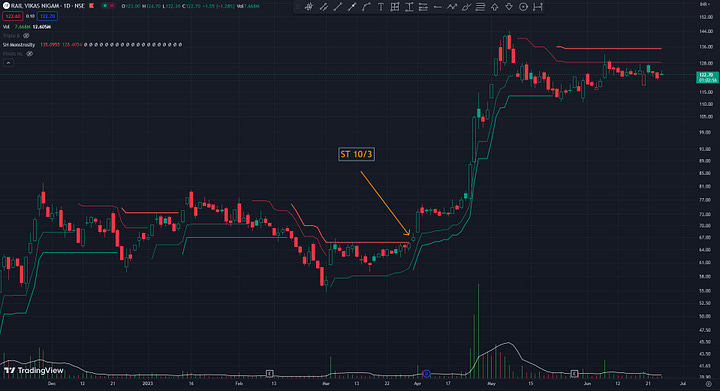This screenshot has width=720, height=391.
Task: Select the Text tool
Action: pos(381,7)
